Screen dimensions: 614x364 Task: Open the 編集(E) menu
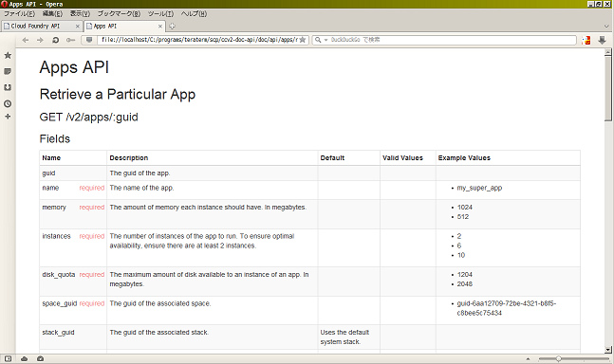52,13
